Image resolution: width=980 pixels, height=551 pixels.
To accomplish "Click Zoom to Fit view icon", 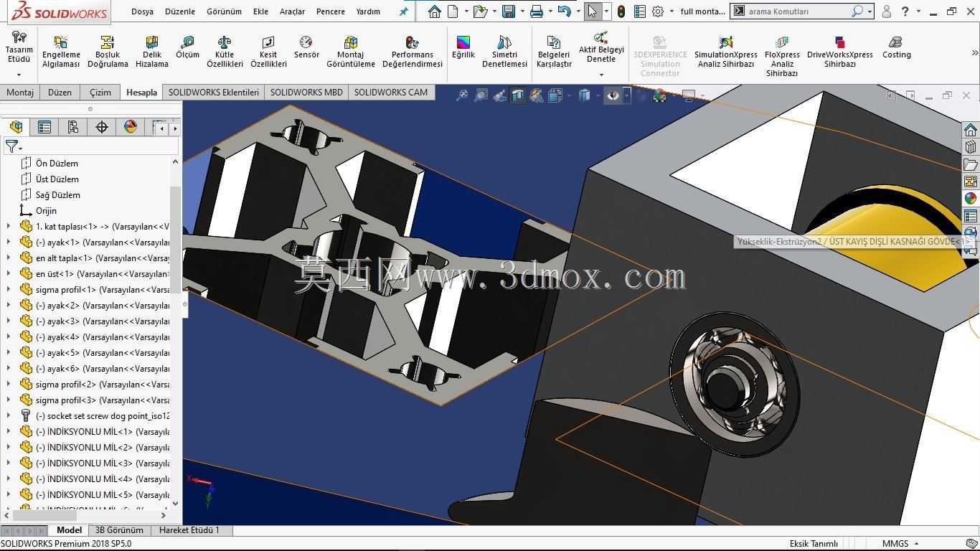I will click(462, 95).
